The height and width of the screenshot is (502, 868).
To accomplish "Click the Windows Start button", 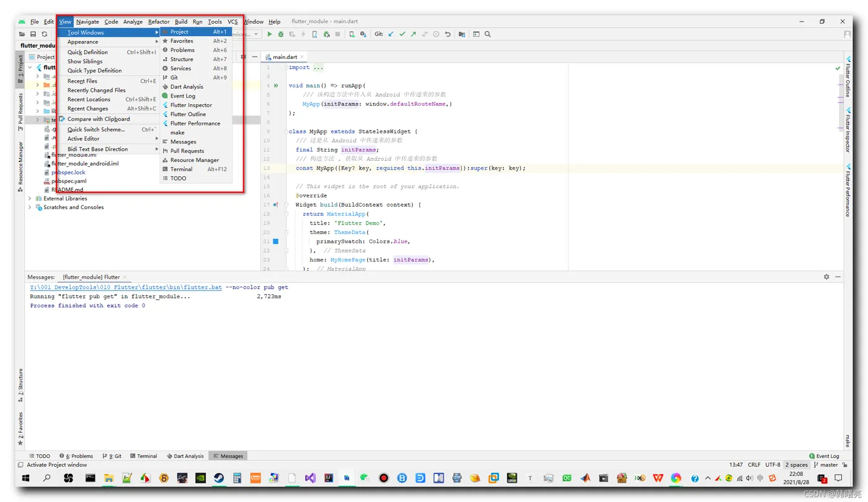I will 26,478.
